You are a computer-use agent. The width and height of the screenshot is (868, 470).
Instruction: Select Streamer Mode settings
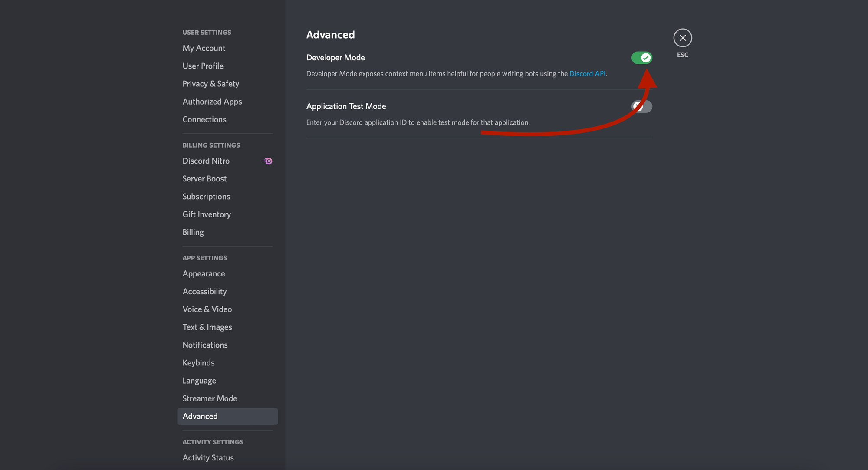[x=210, y=398]
